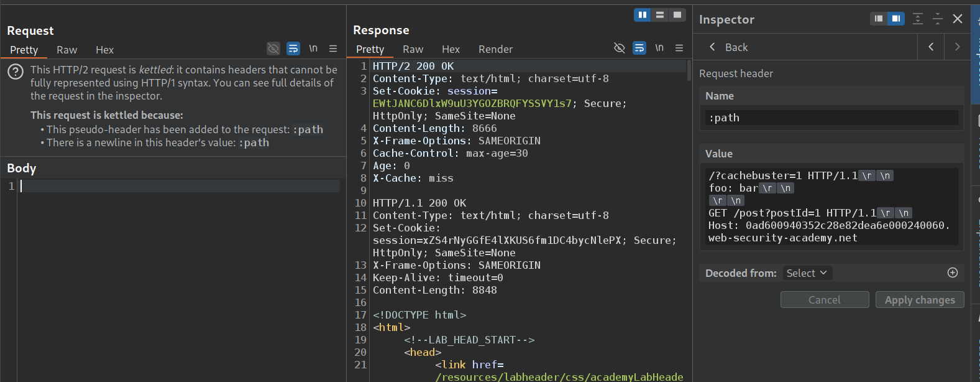
Task: Select top-bottom split layout icon
Action: point(660,15)
